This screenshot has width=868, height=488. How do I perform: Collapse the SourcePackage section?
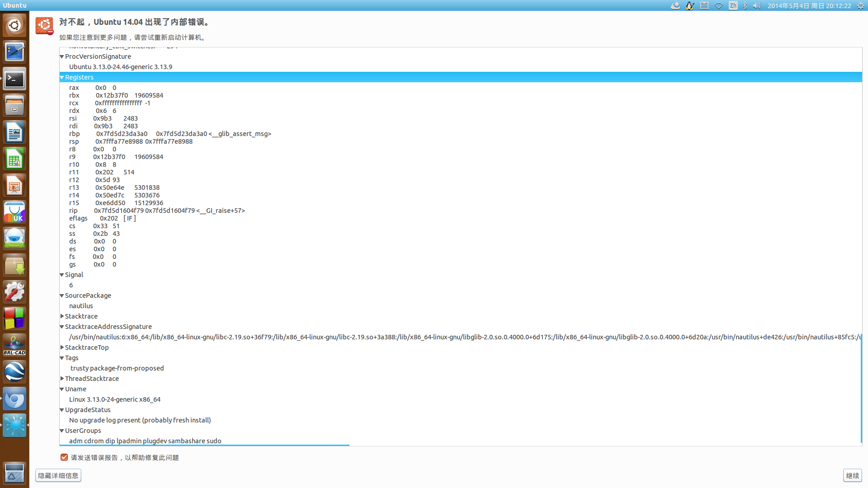62,296
